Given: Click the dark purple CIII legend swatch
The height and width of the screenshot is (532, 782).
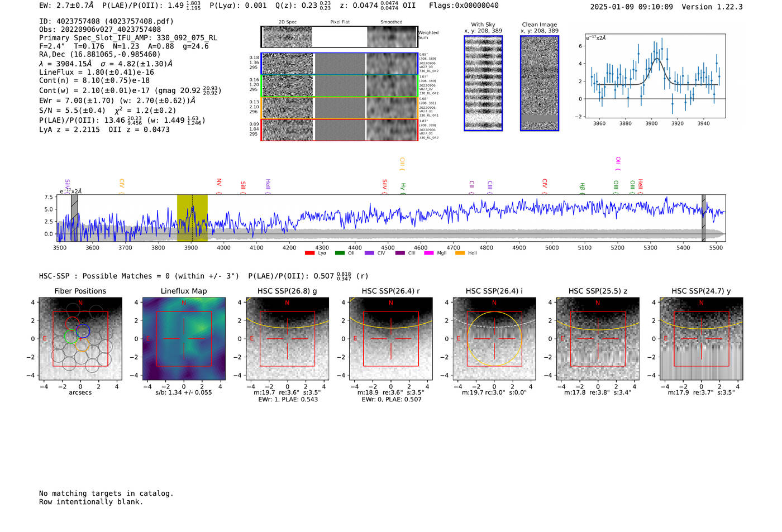Looking at the screenshot, I should click(400, 253).
